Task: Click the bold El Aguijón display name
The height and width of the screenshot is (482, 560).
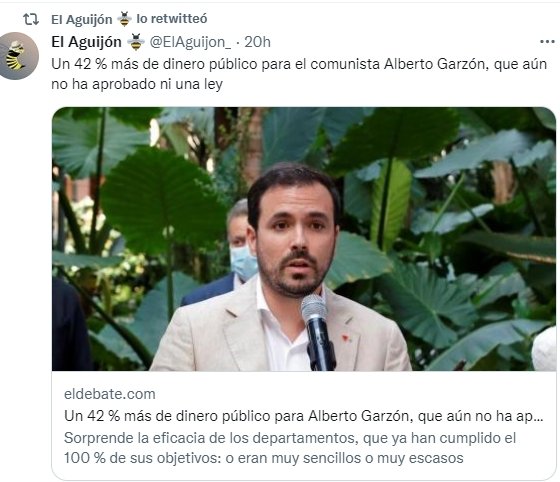Action: (x=86, y=42)
